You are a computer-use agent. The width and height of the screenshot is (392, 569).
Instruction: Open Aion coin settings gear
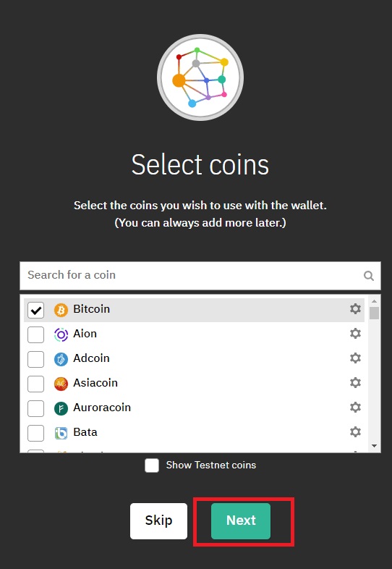(x=355, y=334)
